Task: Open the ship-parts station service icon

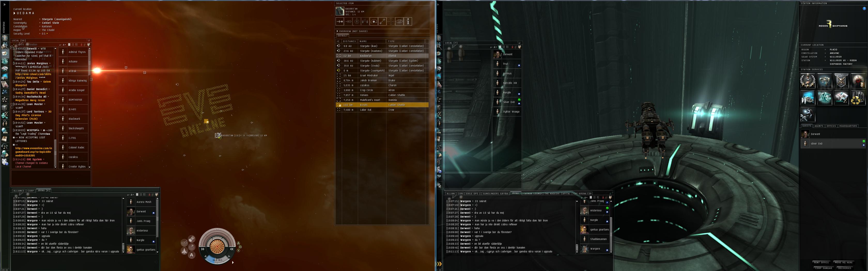Action: [825, 81]
